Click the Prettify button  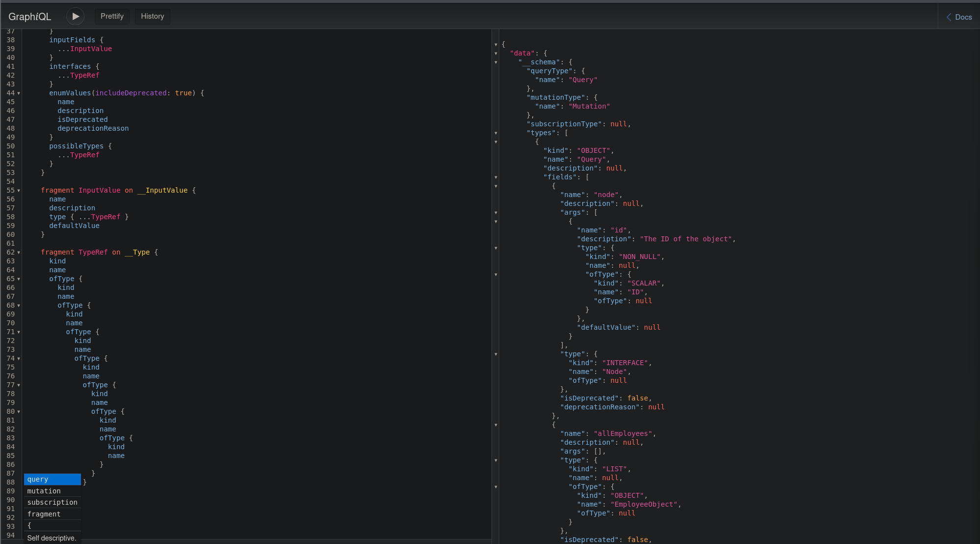pyautogui.click(x=112, y=16)
